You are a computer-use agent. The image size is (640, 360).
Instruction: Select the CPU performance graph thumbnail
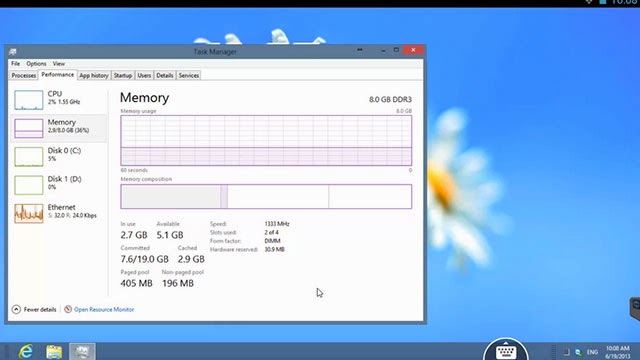29,100
